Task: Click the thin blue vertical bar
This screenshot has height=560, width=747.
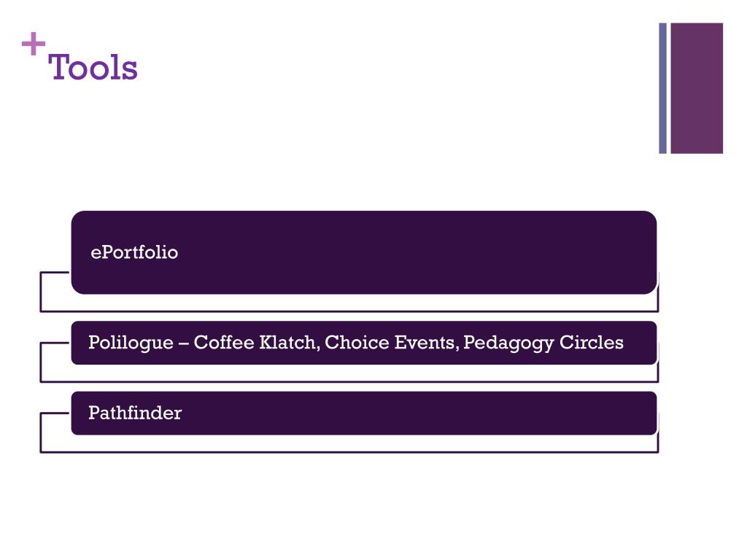Action: 662,88
